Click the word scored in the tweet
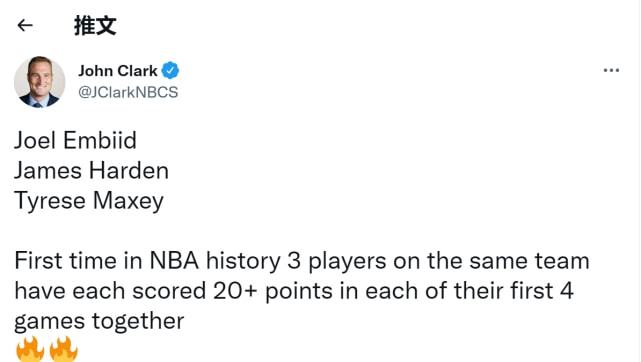Viewport: 641px width, 362px height. tap(169, 291)
